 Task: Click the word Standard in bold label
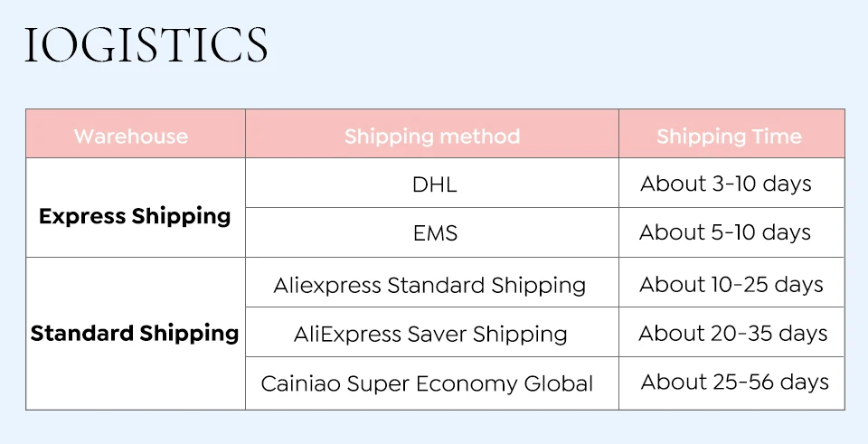coord(81,333)
